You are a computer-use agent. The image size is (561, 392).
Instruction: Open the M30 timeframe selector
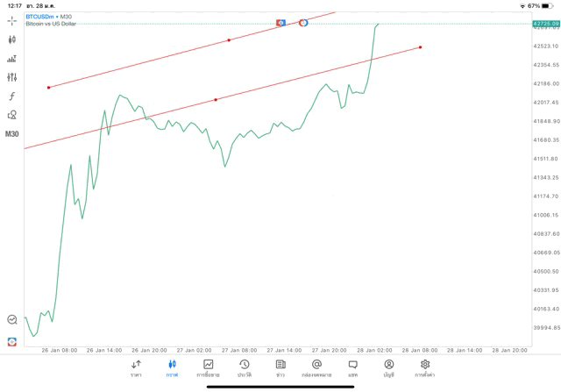point(12,134)
